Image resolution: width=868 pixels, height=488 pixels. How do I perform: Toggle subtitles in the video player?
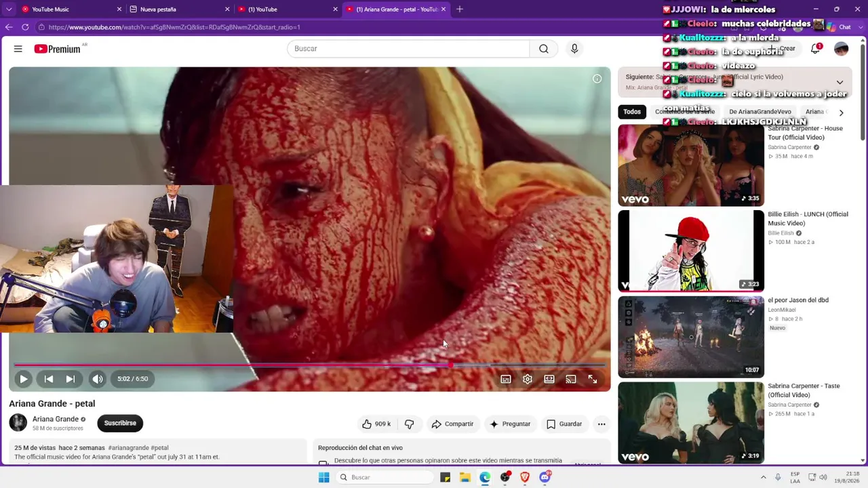pyautogui.click(x=506, y=380)
